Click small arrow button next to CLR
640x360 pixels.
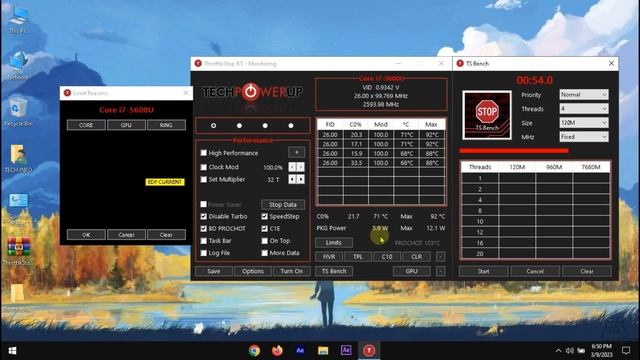pos(440,257)
